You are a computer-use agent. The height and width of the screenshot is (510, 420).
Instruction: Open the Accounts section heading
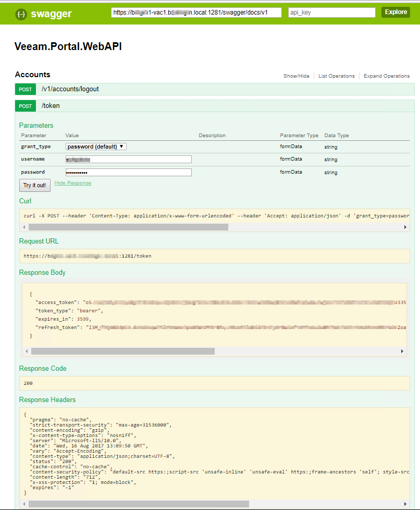point(32,75)
